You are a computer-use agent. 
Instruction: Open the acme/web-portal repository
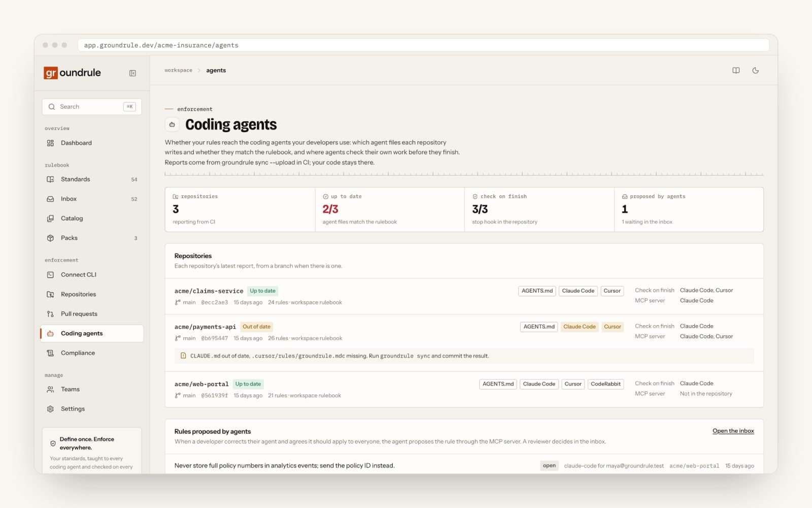(201, 384)
